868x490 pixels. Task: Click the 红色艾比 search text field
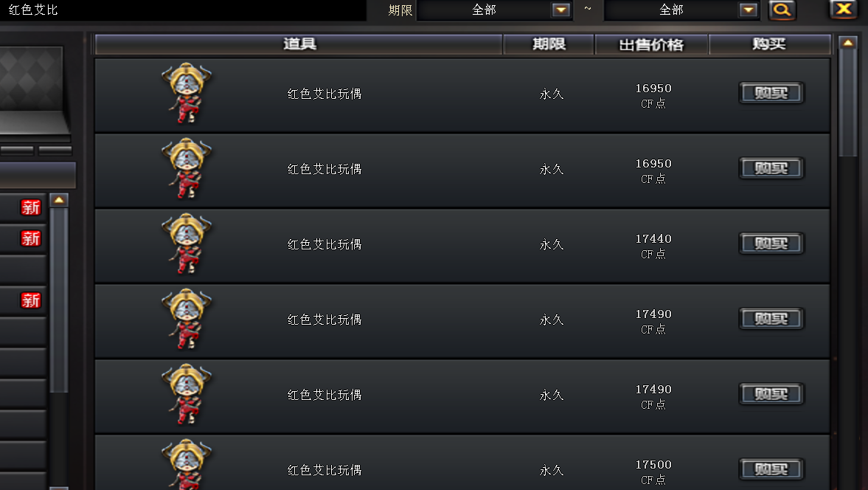[x=183, y=10]
